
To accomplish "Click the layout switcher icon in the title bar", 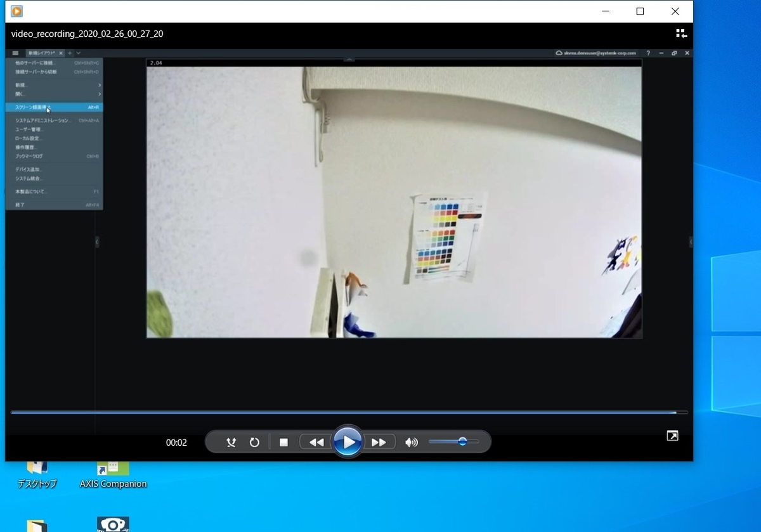I will [680, 33].
